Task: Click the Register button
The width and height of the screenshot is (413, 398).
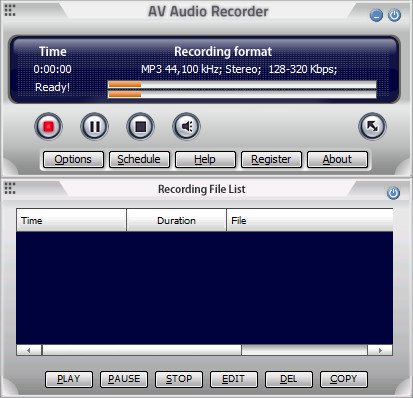Action: [x=271, y=159]
